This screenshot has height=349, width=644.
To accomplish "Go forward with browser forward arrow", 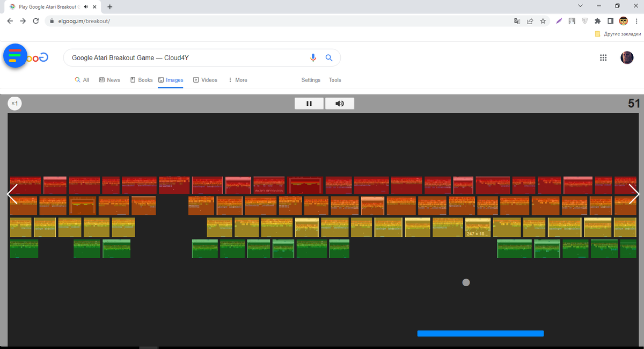I will [x=23, y=21].
